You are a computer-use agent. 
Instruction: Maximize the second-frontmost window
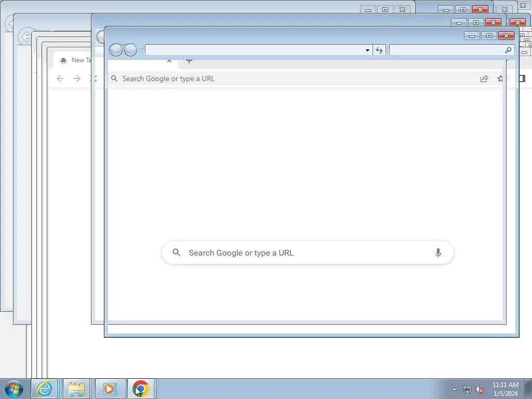(x=476, y=23)
